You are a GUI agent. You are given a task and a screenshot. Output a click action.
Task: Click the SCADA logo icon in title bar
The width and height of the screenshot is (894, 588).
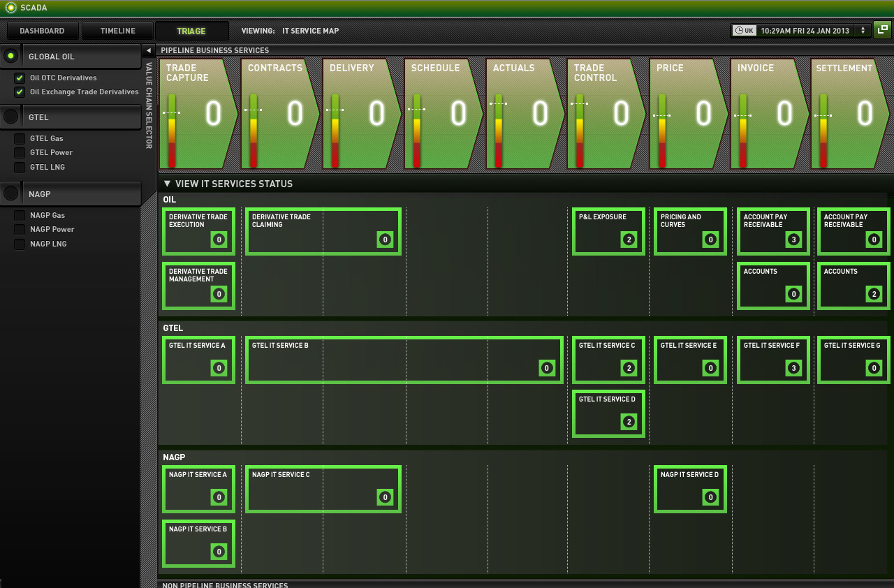10,8
